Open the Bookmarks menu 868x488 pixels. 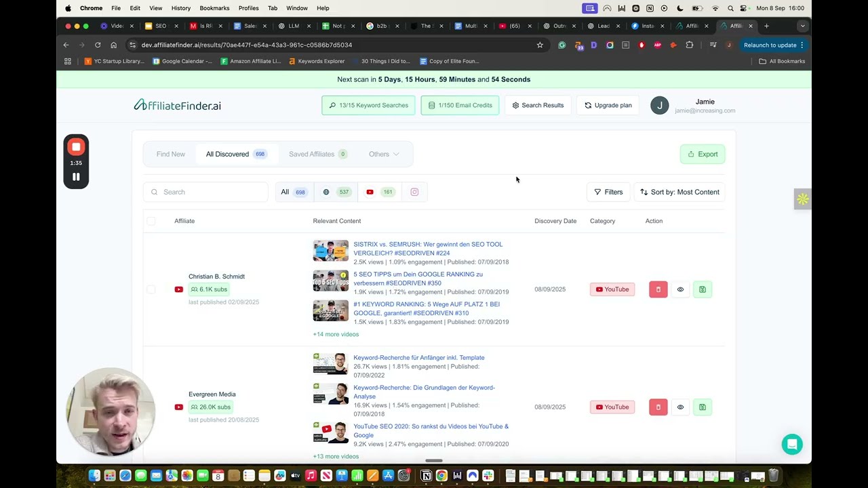(x=214, y=8)
